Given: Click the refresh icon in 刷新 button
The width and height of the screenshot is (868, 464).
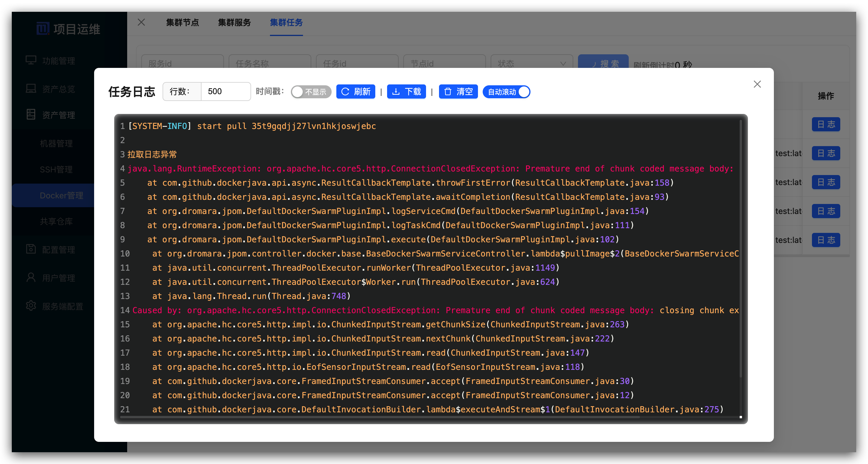Looking at the screenshot, I should click(x=345, y=92).
